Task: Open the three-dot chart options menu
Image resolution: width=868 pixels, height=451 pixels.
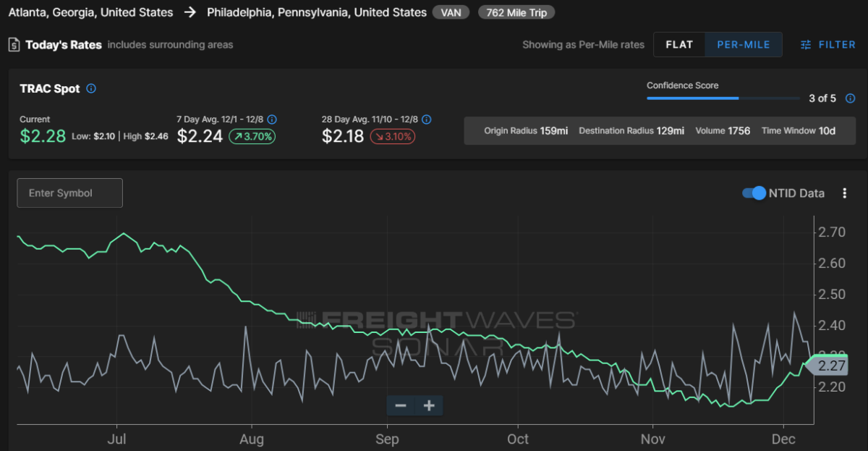Action: point(844,193)
